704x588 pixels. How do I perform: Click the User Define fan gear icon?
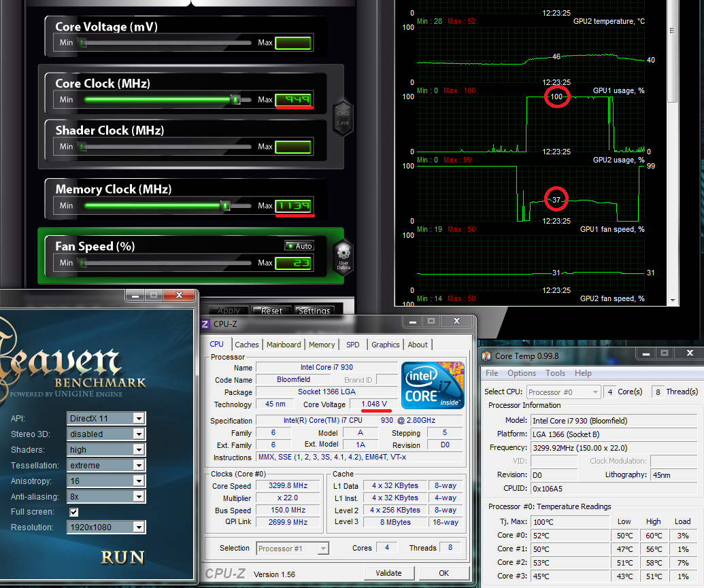pyautogui.click(x=343, y=257)
